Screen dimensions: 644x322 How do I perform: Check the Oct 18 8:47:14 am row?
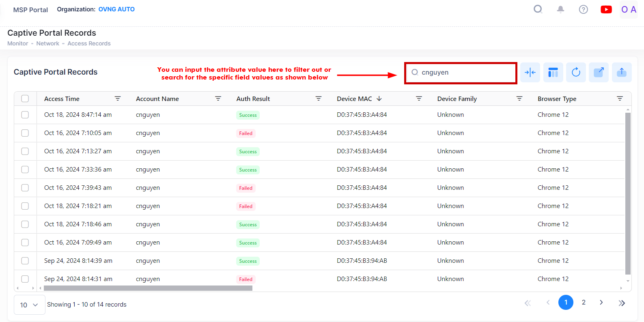tap(25, 115)
